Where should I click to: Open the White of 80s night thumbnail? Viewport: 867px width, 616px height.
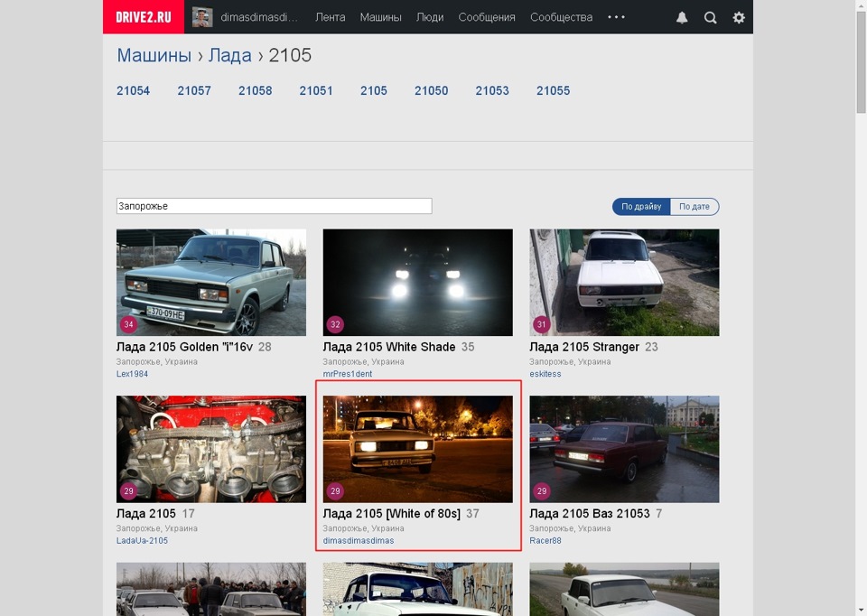click(417, 449)
